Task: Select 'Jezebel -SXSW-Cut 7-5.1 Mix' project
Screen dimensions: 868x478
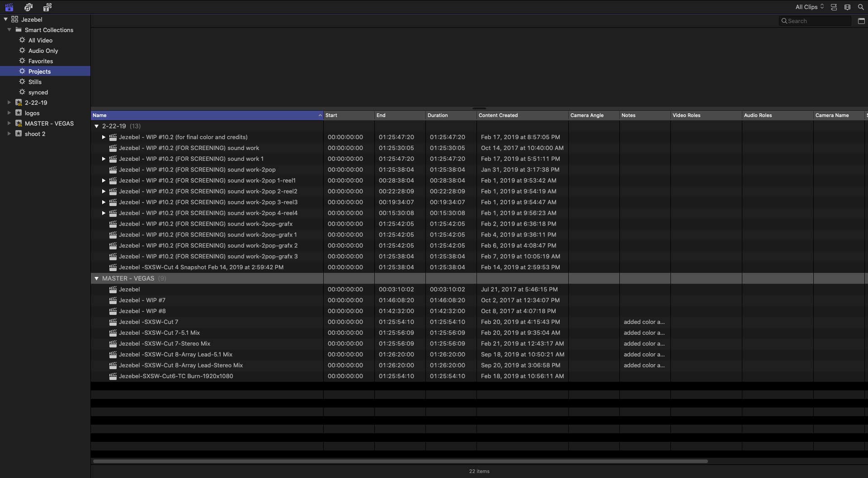Action: coord(159,333)
